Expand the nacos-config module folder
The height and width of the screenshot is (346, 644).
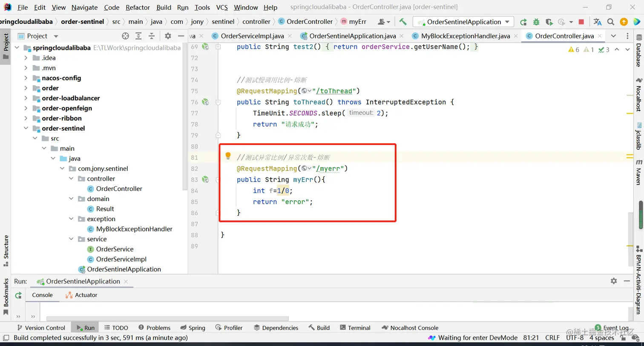pyautogui.click(x=26, y=78)
